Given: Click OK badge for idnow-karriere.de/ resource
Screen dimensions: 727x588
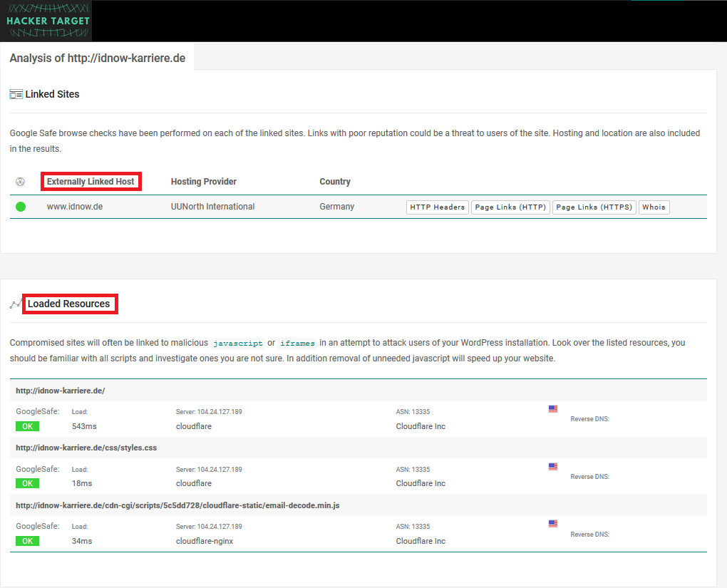Looking at the screenshot, I should pyautogui.click(x=27, y=426).
